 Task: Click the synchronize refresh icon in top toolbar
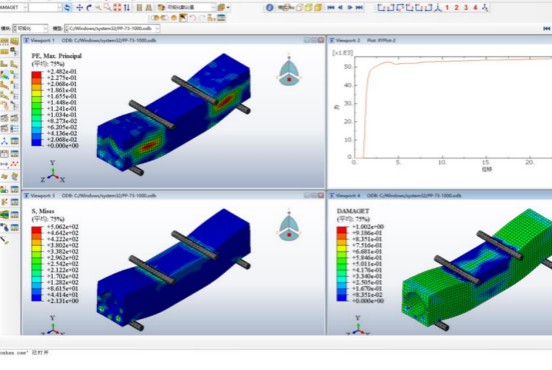(x=67, y=7)
